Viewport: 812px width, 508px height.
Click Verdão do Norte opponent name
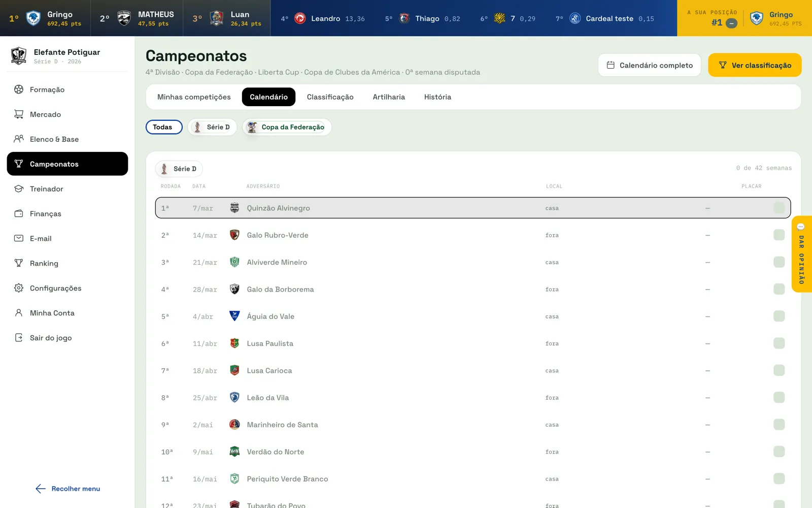pos(276,452)
